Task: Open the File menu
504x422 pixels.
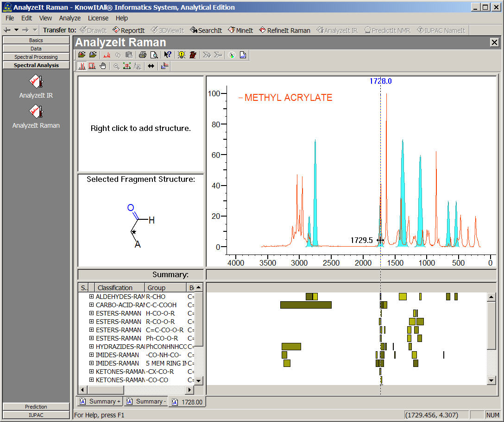Action: tap(10, 18)
